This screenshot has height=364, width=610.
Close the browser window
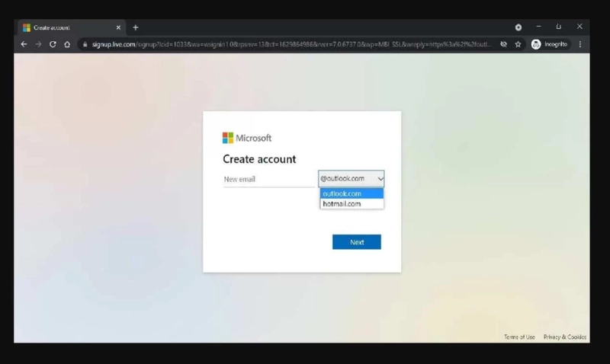[x=579, y=27]
